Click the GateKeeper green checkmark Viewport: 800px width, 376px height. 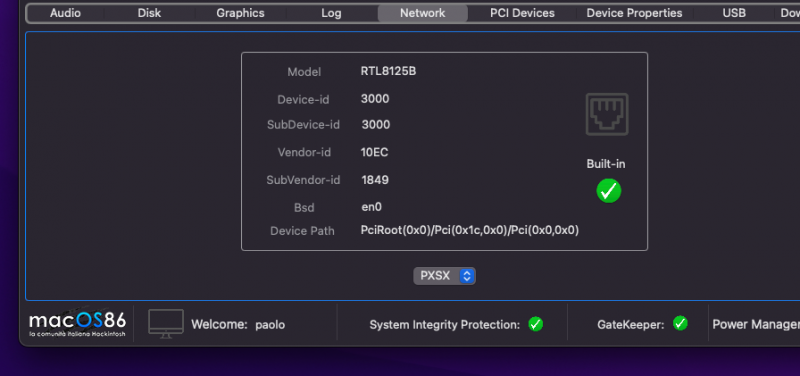(680, 323)
